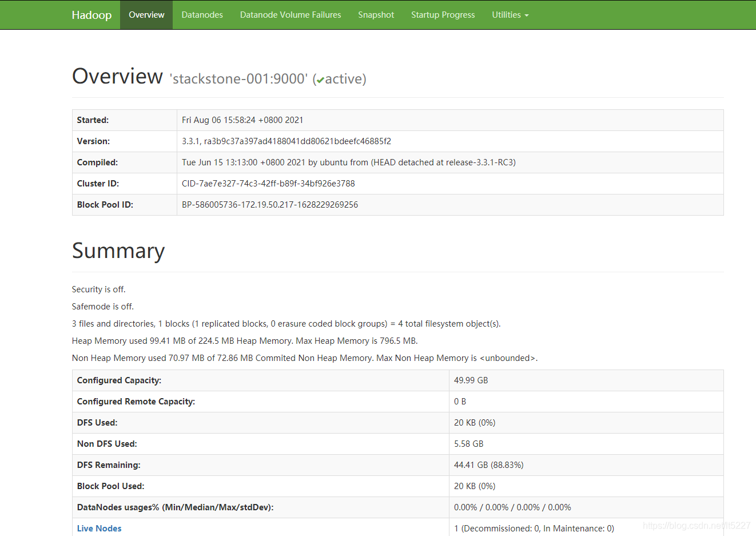Click the Non Heap Memory used line
Viewport: 756px width, 536px height.
click(305, 358)
